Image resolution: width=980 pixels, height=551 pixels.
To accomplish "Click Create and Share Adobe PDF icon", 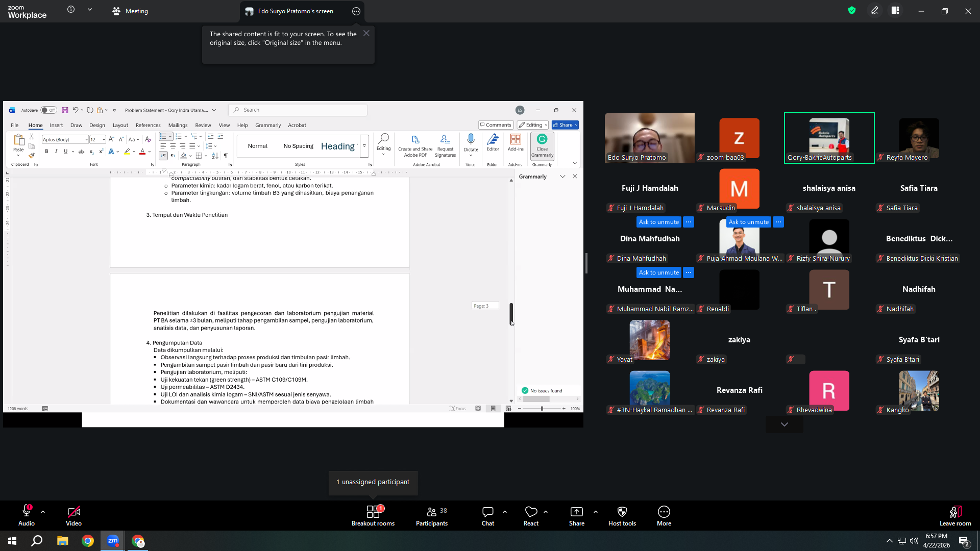I will pos(415,146).
